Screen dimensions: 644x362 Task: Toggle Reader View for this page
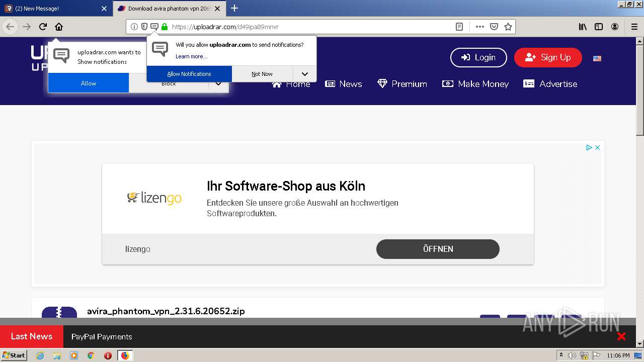point(459,27)
